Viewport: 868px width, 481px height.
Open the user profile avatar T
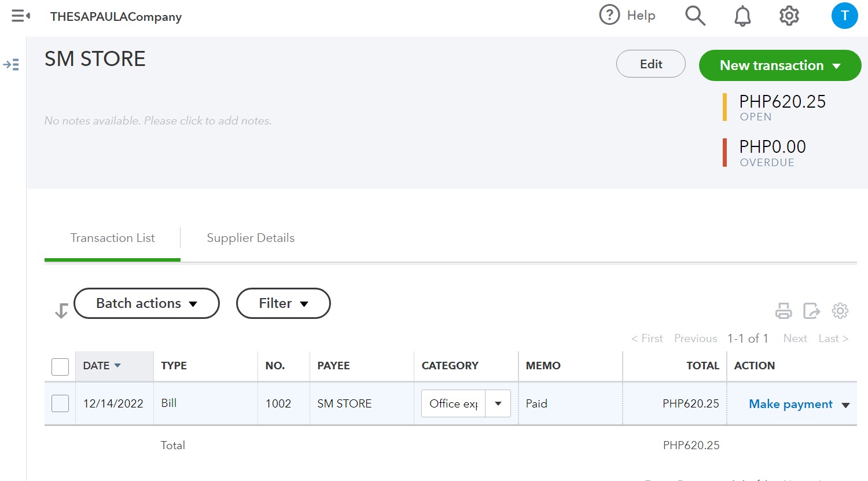tap(844, 16)
